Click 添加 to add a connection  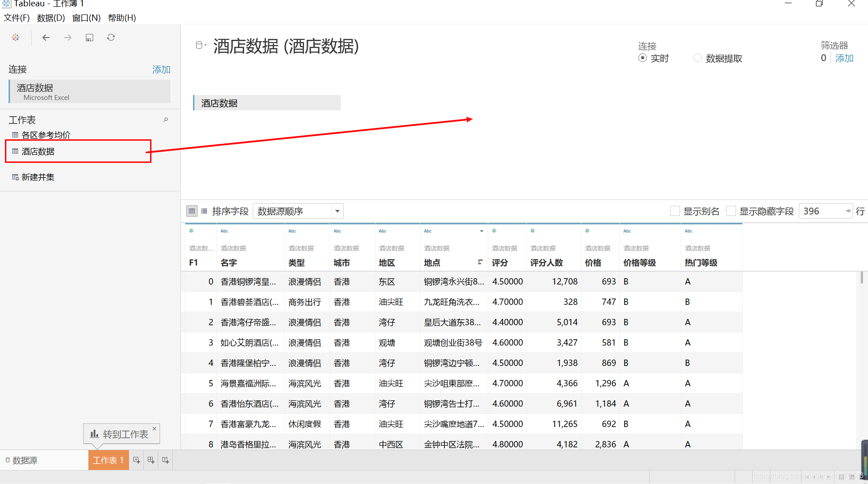(161, 69)
